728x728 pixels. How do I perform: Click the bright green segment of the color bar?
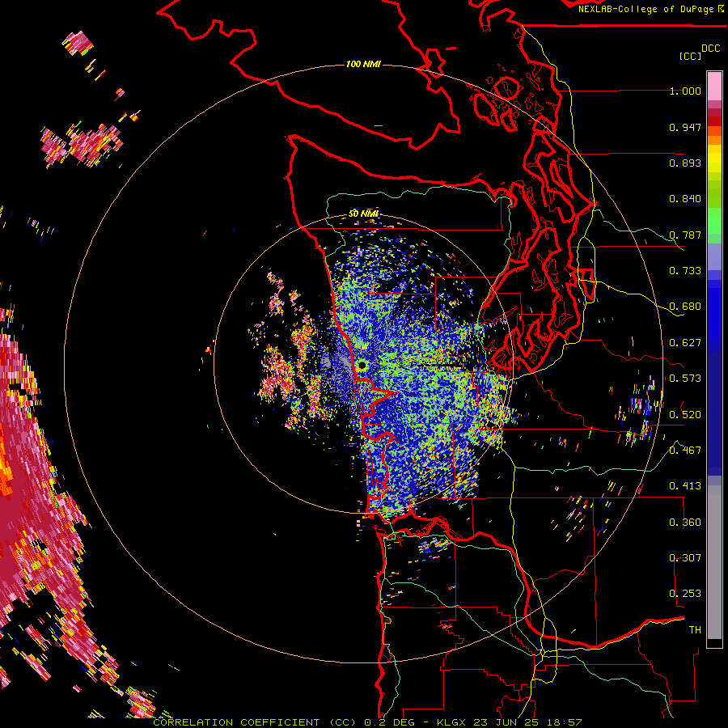click(714, 221)
